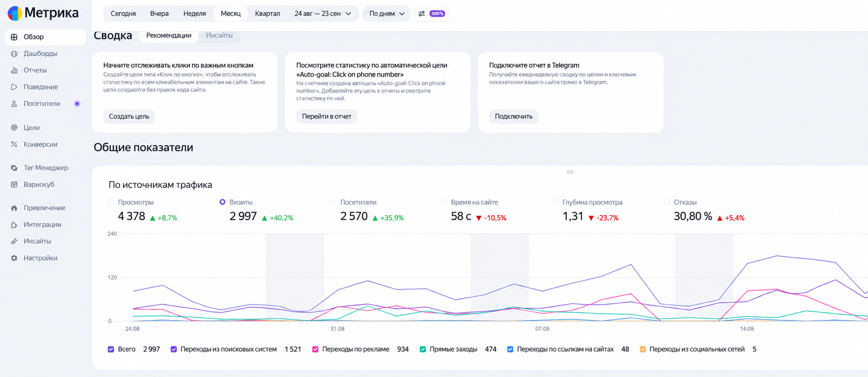
Task: Click the Поведение play icon
Action: 14,87
